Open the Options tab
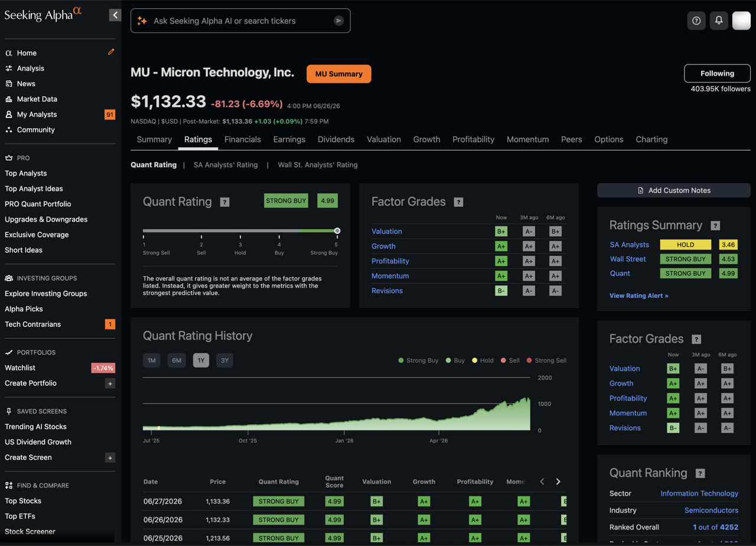Image resolution: width=756 pixels, height=546 pixels. coord(609,139)
